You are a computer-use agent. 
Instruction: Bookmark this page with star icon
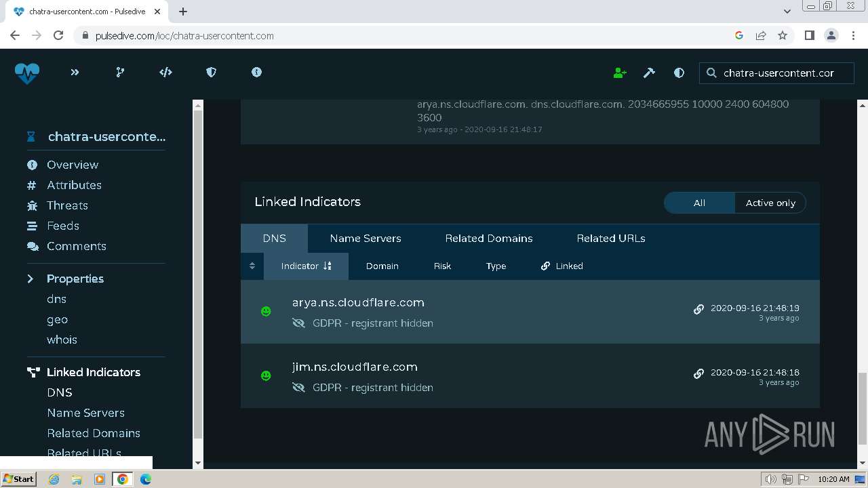(x=783, y=35)
